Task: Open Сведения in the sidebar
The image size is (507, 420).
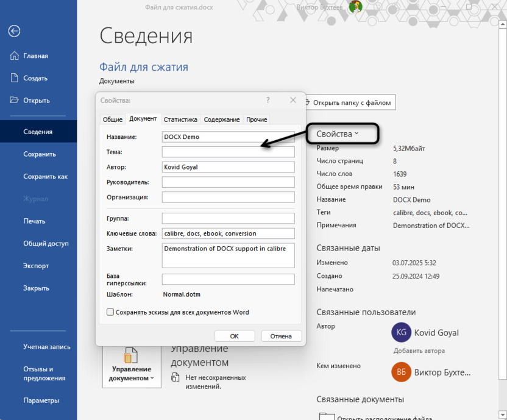Action: [x=38, y=132]
